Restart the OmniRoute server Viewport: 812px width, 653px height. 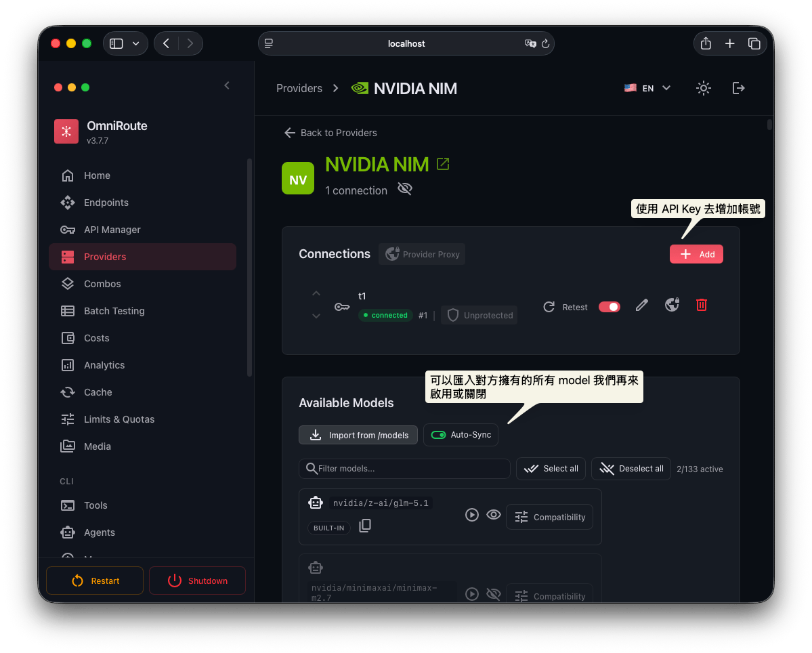pyautogui.click(x=95, y=581)
